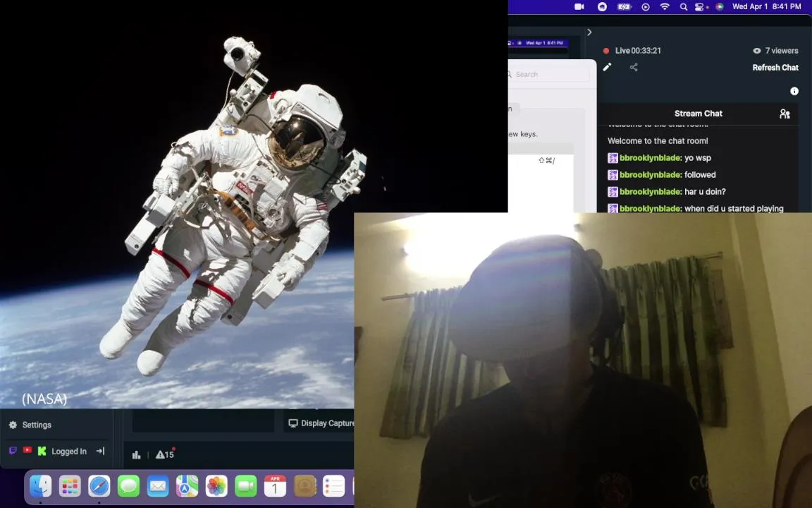Viewport: 812px width, 508px height.
Task: Open Spotlight search in menu bar
Action: [x=684, y=7]
